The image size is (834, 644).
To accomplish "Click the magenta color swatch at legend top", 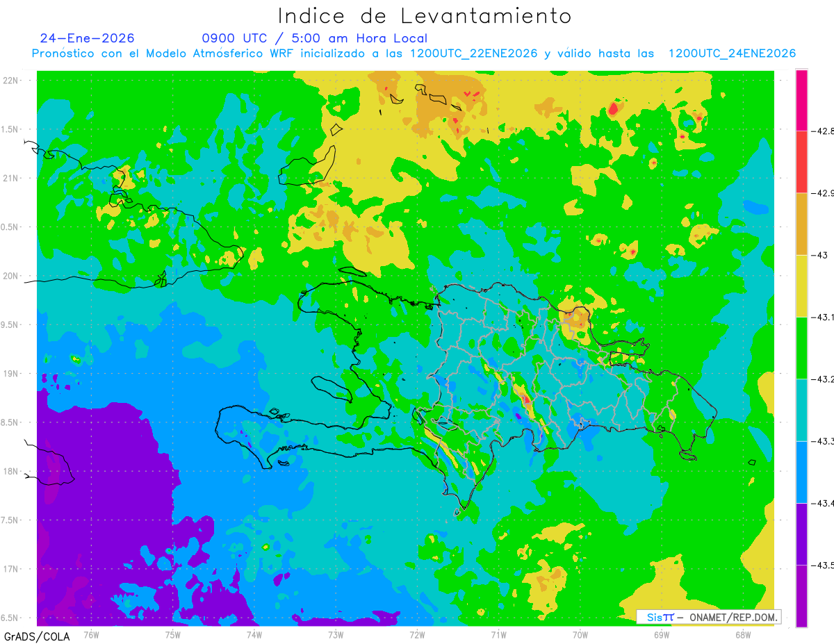I will click(x=801, y=100).
